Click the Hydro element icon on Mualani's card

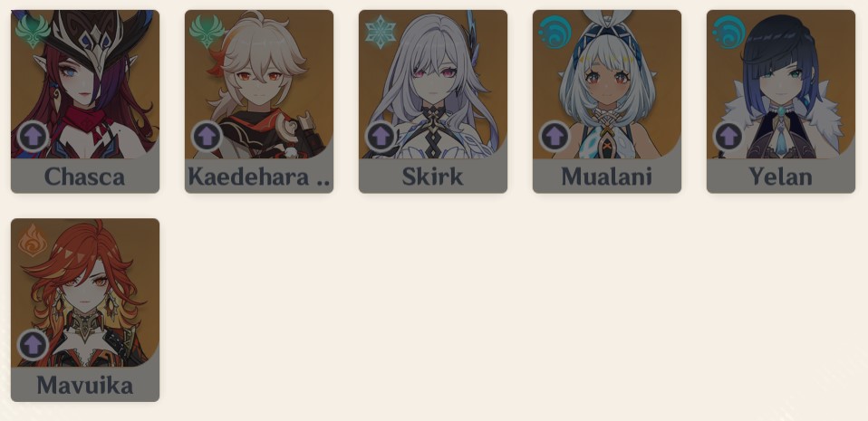point(555,32)
